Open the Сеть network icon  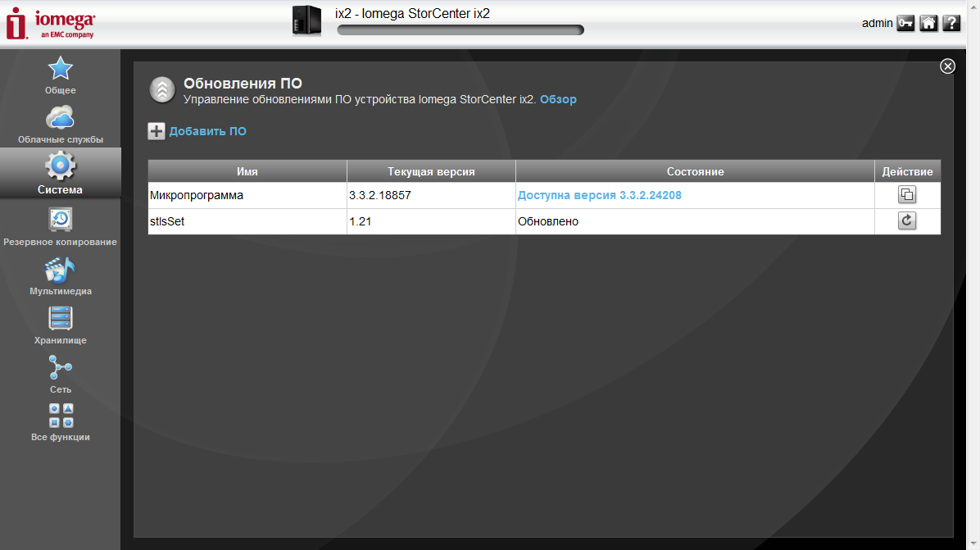tap(60, 367)
